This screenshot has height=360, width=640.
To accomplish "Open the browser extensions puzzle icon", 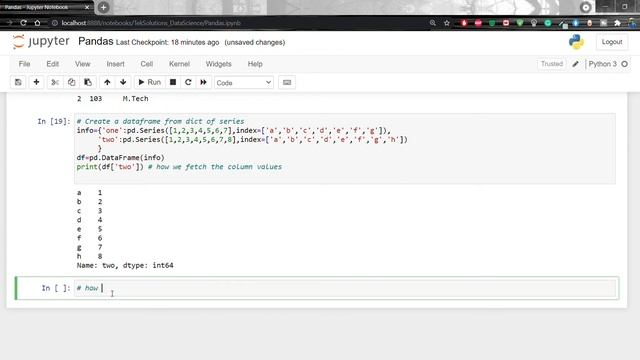I will pyautogui.click(x=618, y=23).
